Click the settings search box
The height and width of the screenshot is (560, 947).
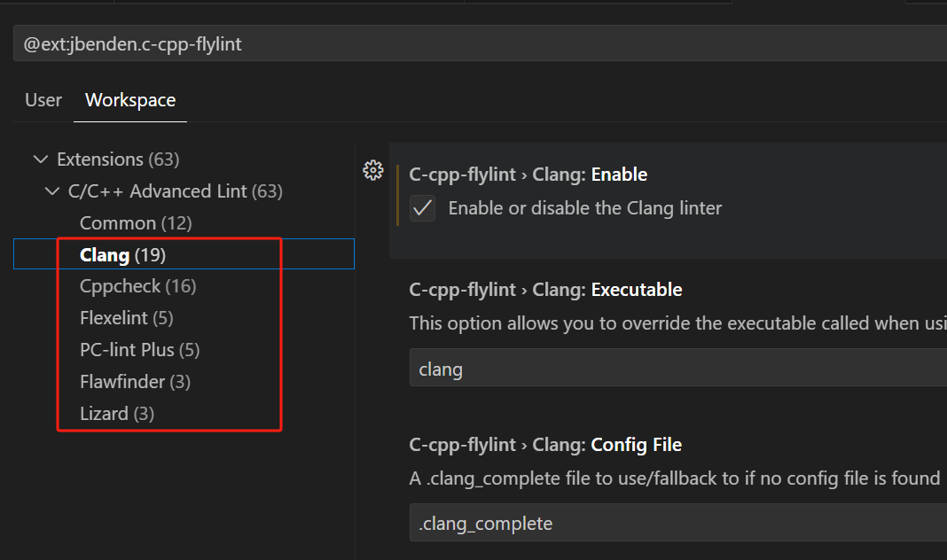pos(479,43)
